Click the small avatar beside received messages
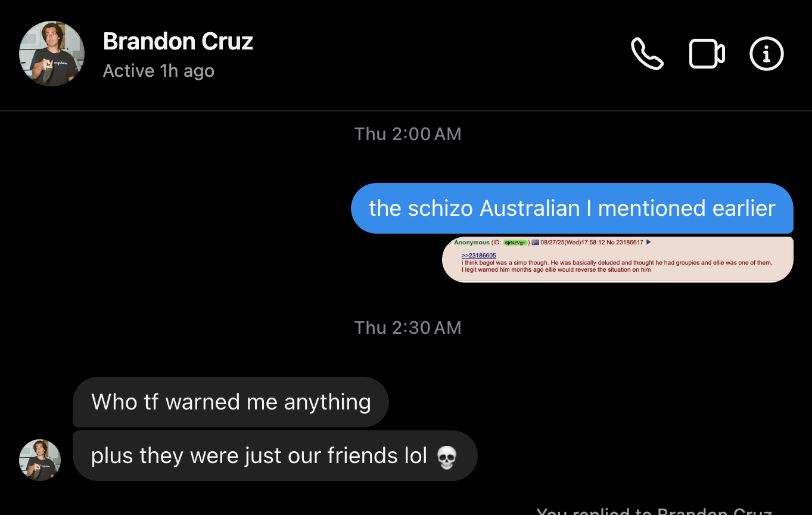The image size is (812, 515). tap(40, 460)
